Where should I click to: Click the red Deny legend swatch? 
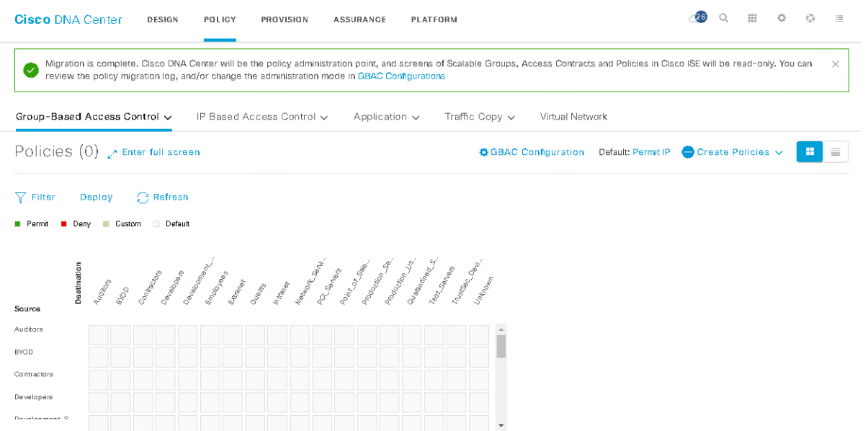[63, 224]
